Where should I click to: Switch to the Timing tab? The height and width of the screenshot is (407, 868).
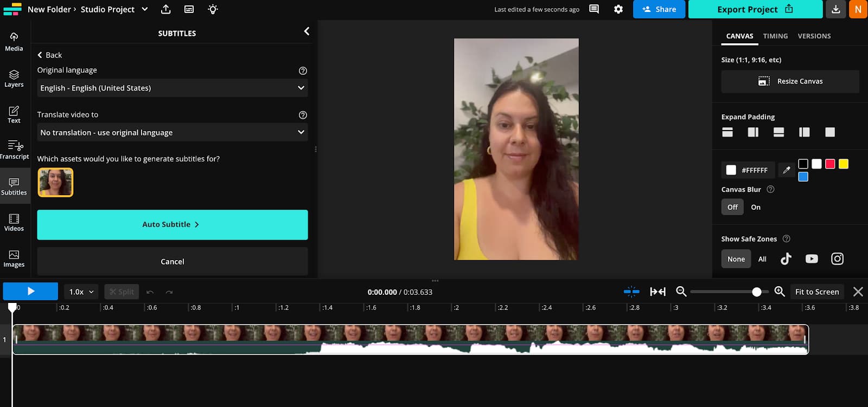coord(775,36)
